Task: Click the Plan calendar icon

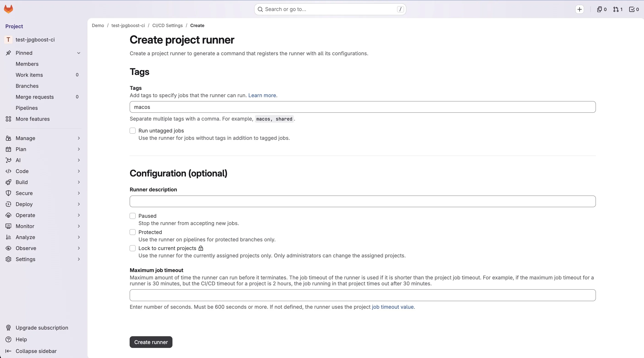Action: [x=8, y=149]
